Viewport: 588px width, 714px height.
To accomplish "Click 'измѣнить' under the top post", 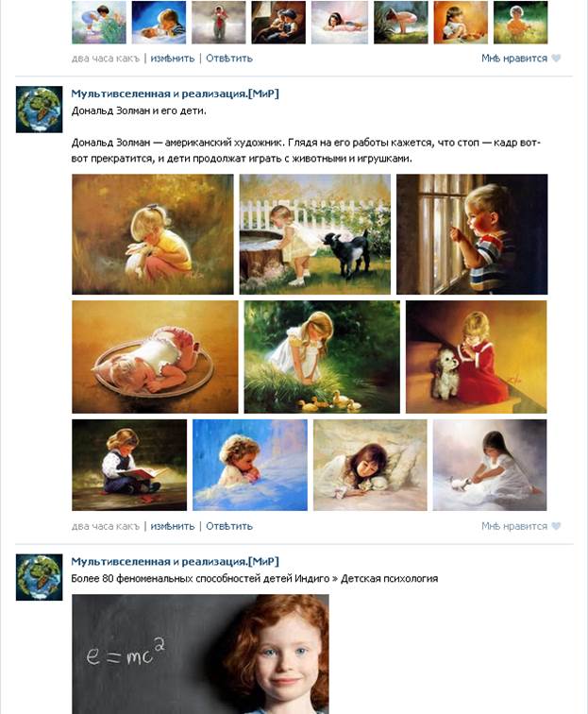I will click(x=173, y=59).
